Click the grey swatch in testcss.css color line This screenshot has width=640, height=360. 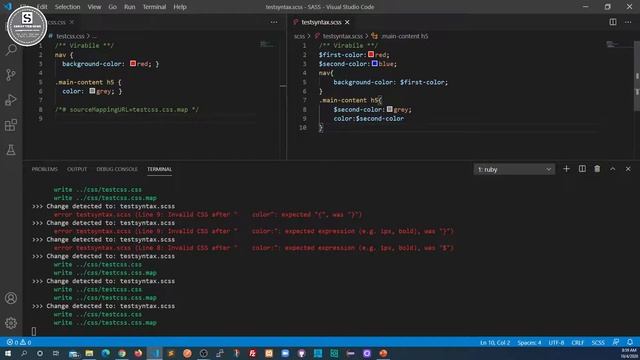(x=92, y=91)
